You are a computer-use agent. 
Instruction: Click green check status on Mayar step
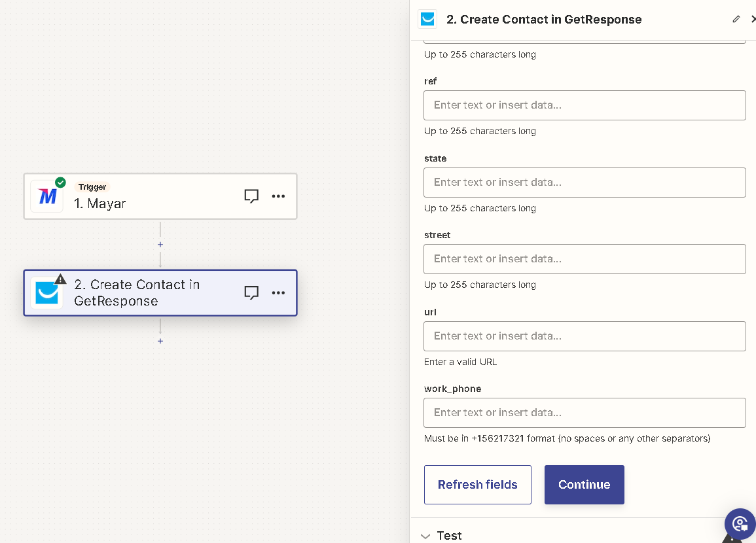(x=60, y=183)
